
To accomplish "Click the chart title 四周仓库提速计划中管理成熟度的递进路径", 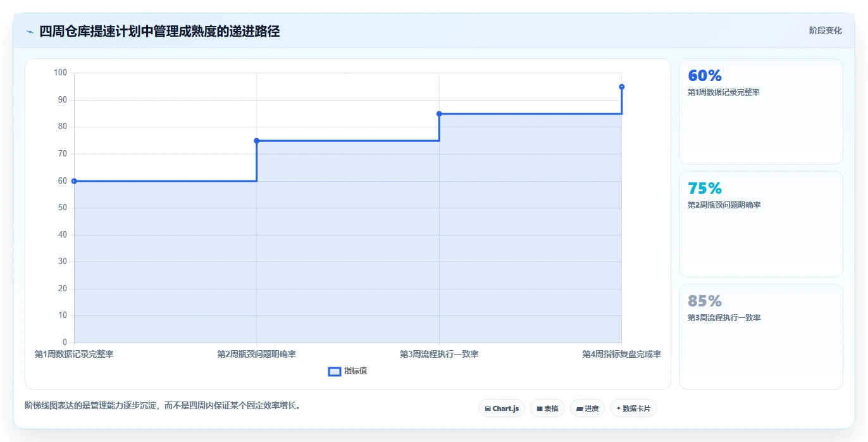I will [159, 31].
